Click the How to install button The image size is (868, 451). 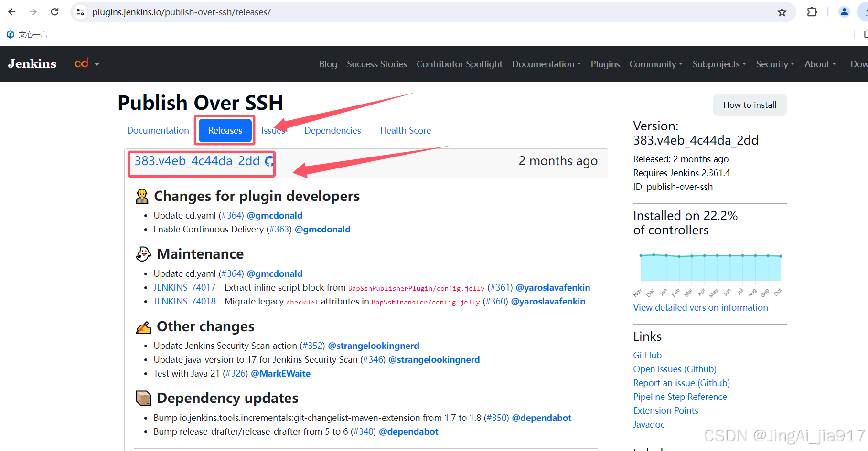pos(750,105)
